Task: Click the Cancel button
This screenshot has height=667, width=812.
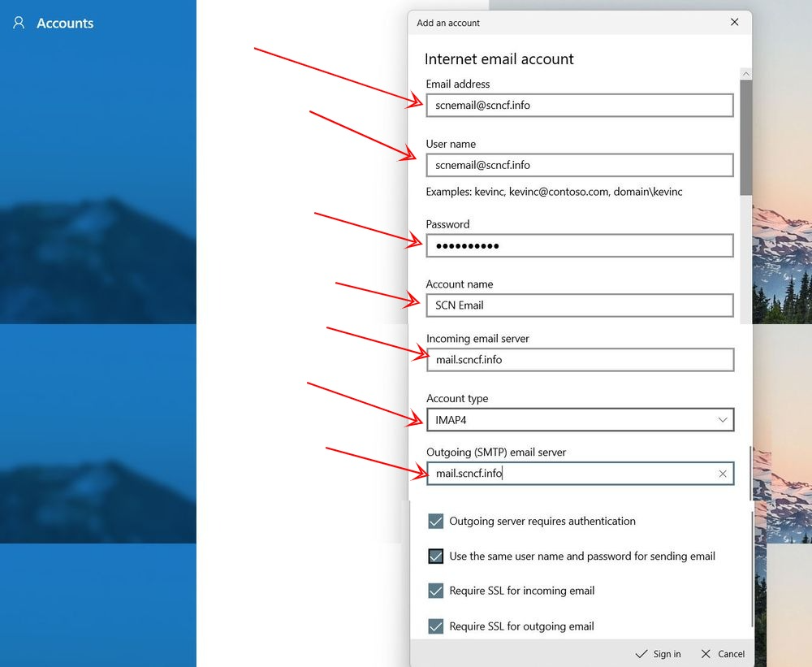Action: (x=723, y=654)
